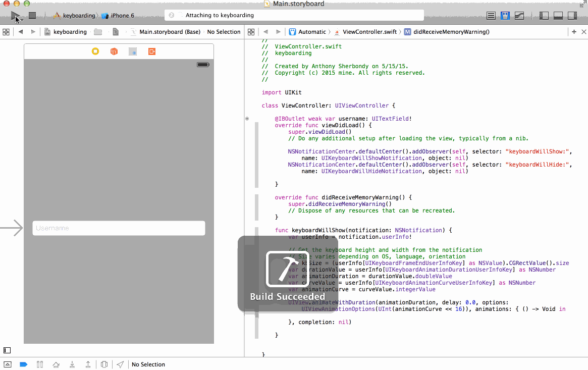Click No Selection in debug bar
Viewport: 588px width, 370px height.
(x=148, y=364)
